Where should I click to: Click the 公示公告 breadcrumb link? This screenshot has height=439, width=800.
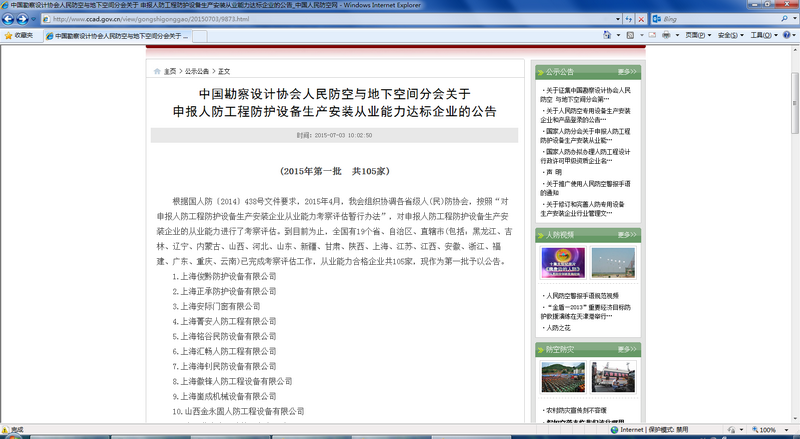click(197, 71)
